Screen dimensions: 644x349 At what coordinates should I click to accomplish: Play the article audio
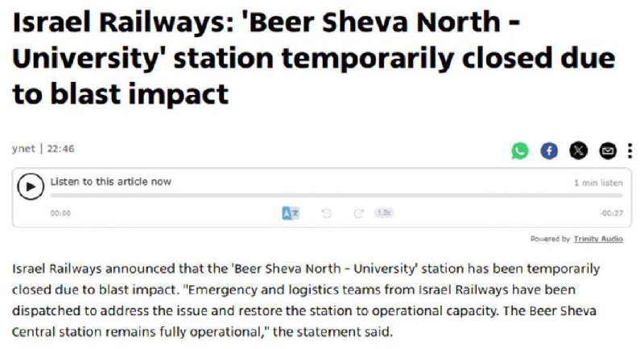point(30,187)
